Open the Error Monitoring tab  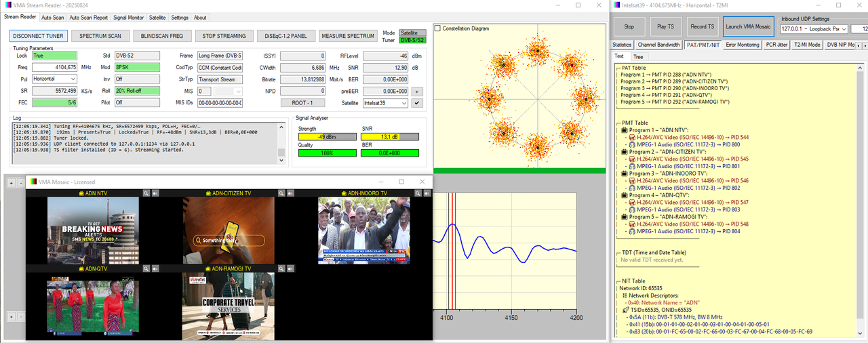click(743, 45)
